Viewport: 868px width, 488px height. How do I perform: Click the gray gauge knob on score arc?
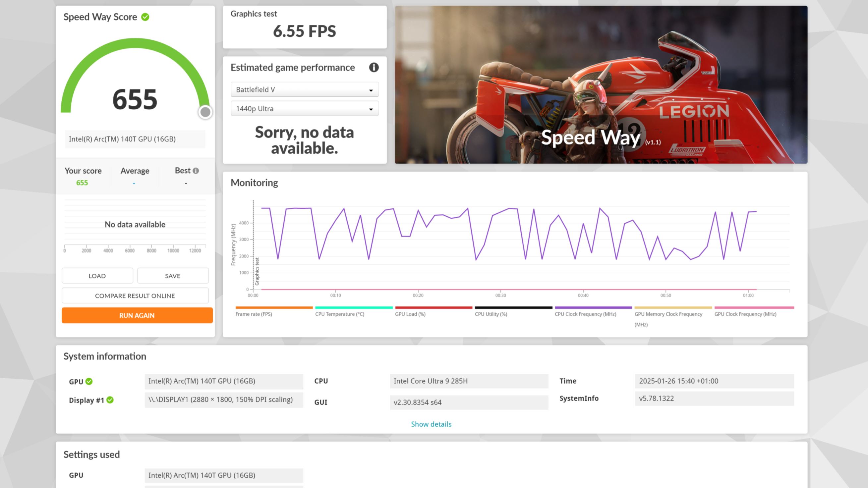click(205, 112)
